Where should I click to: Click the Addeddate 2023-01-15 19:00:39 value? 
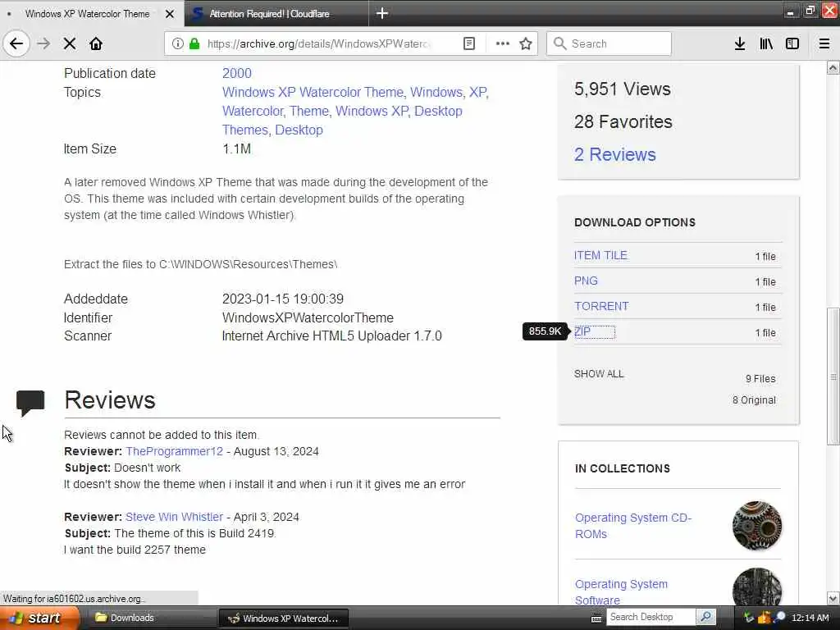coord(283,299)
